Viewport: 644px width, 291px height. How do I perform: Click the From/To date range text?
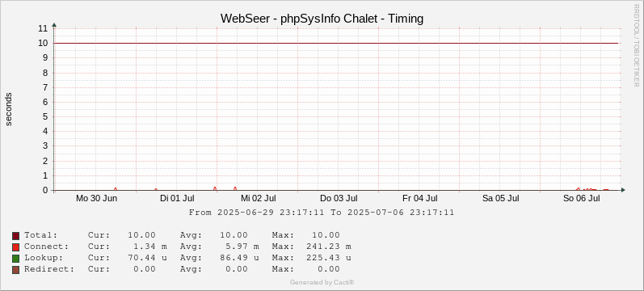tap(322, 213)
